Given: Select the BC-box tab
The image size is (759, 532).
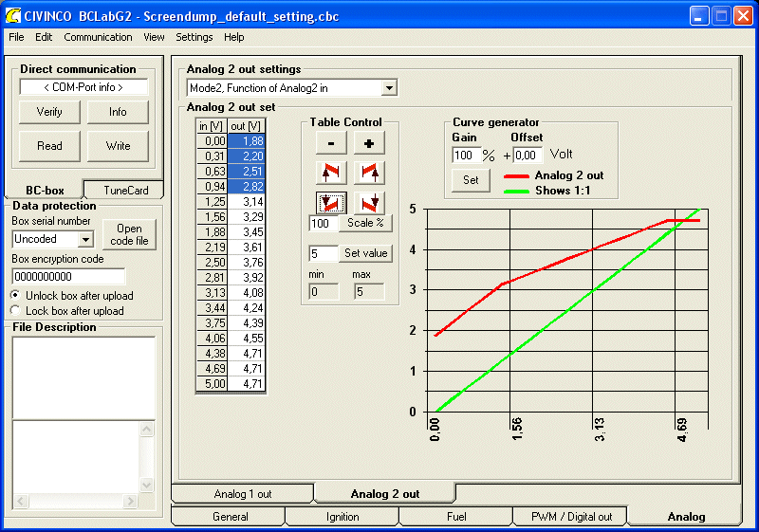Looking at the screenshot, I should [45, 190].
